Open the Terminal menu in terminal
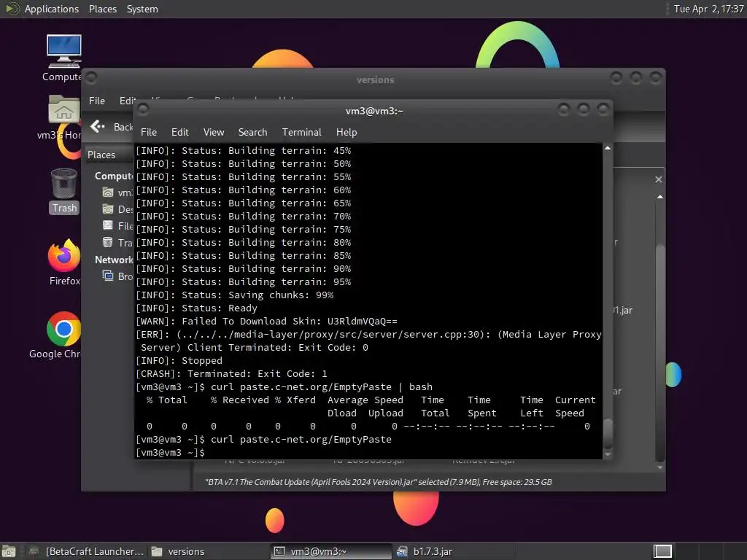 point(301,133)
